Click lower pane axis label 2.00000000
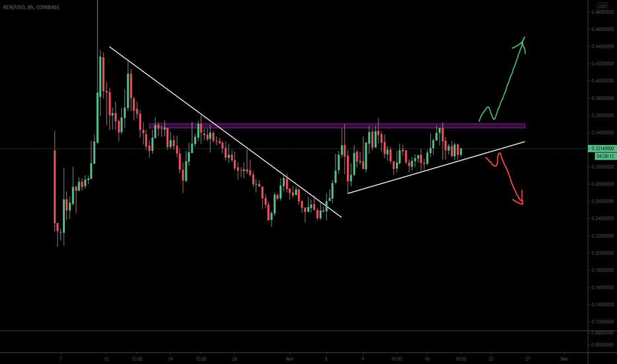 602,333
